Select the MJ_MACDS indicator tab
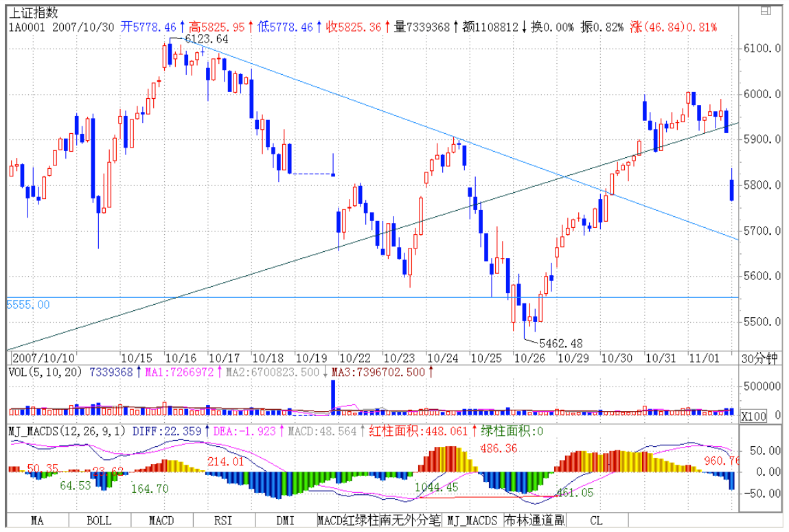 click(x=472, y=520)
